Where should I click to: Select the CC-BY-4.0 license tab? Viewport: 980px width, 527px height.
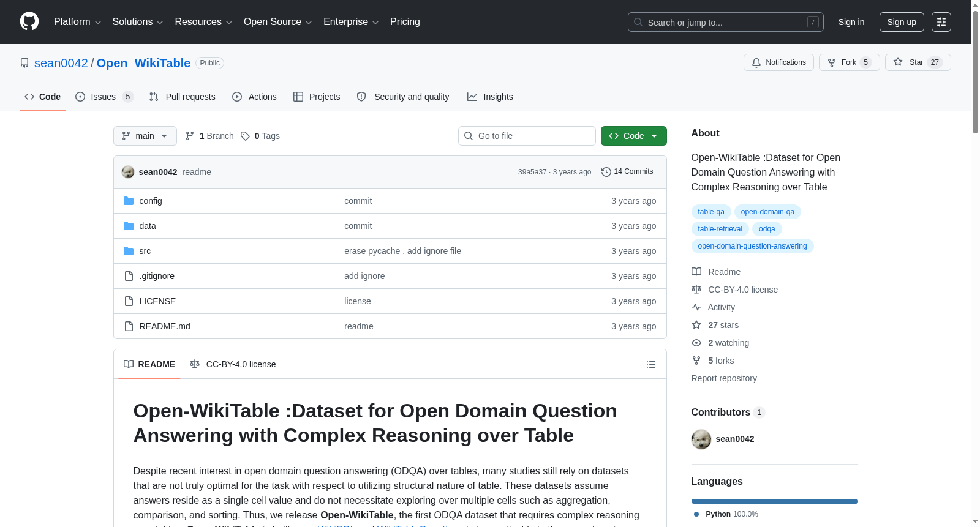(x=233, y=364)
